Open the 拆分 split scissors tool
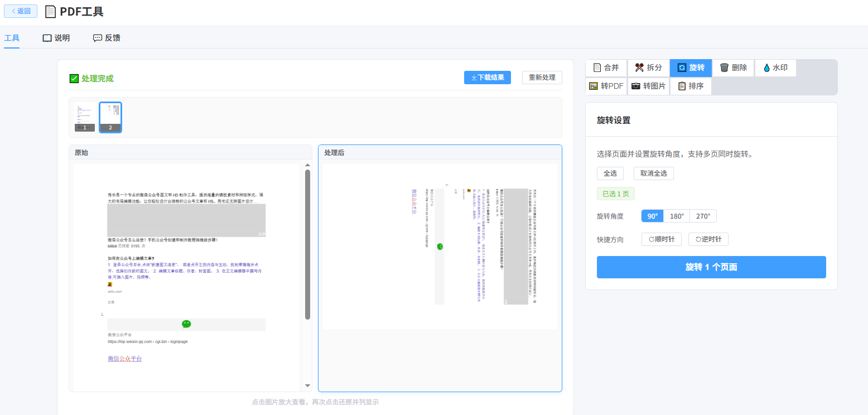Viewport: 868px width, 415px height. click(648, 67)
